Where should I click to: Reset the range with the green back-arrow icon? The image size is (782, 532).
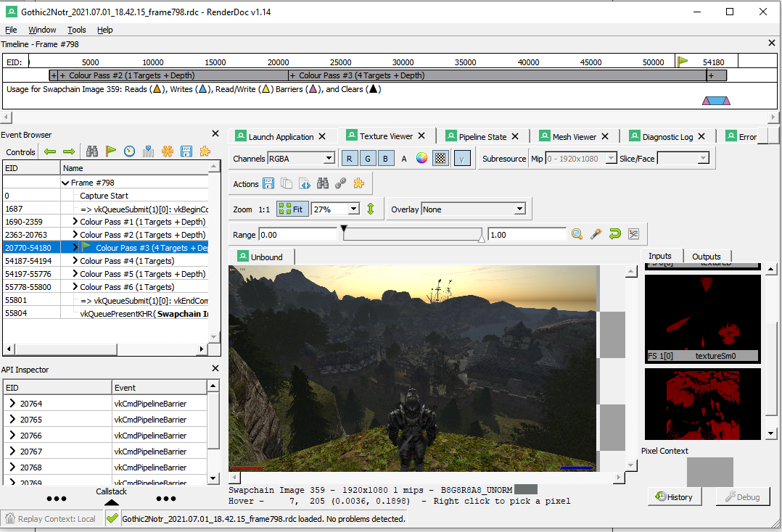pos(614,233)
